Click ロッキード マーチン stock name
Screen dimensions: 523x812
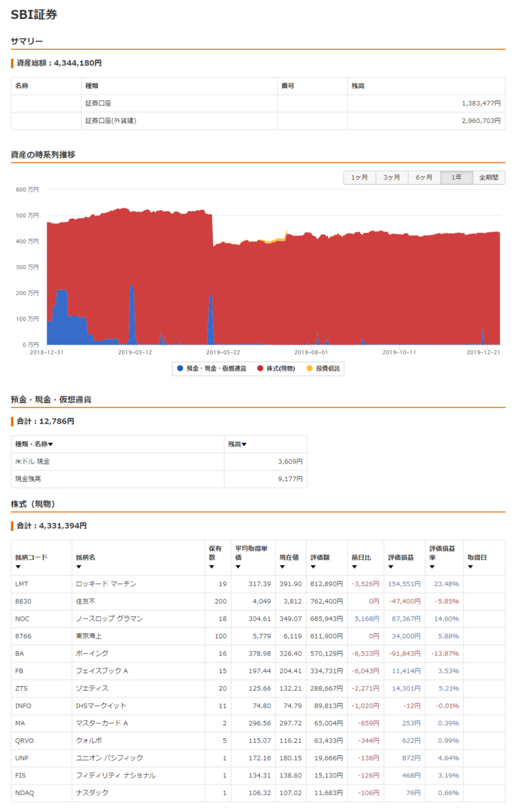[x=106, y=584]
